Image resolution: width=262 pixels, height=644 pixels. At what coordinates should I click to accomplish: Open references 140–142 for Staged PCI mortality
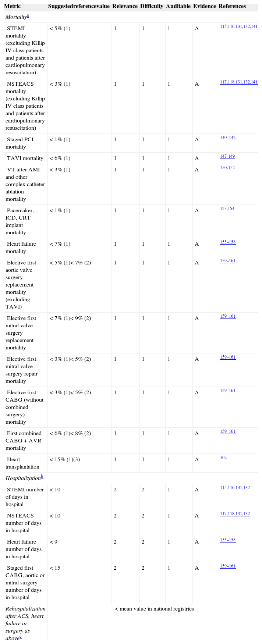click(x=227, y=138)
